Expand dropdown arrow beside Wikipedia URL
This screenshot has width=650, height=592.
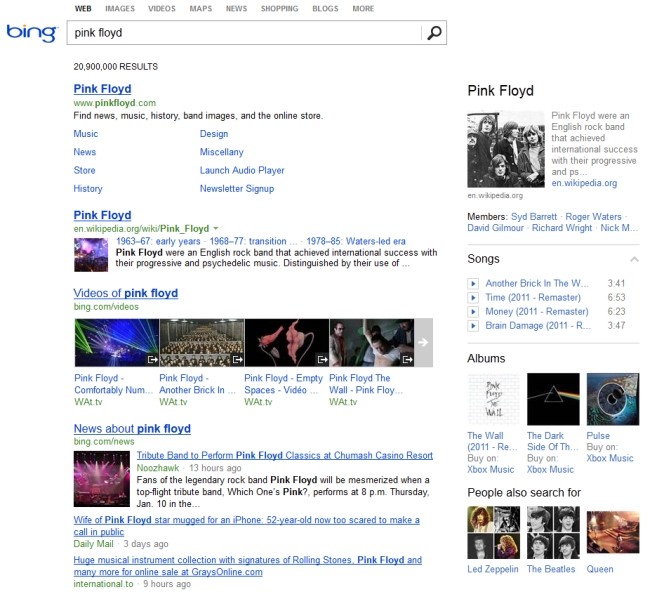click(x=216, y=229)
